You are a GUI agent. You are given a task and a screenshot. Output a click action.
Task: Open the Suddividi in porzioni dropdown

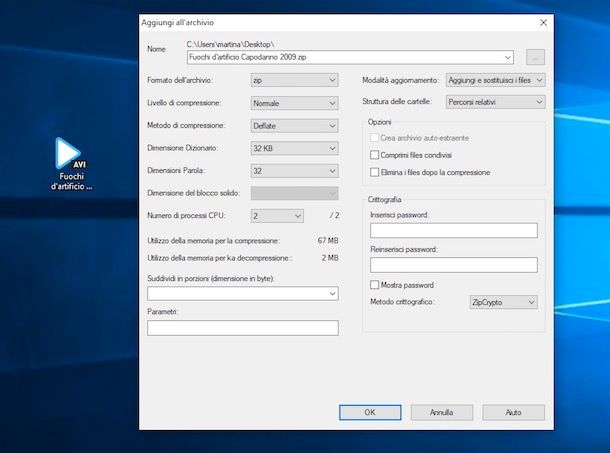click(243, 293)
